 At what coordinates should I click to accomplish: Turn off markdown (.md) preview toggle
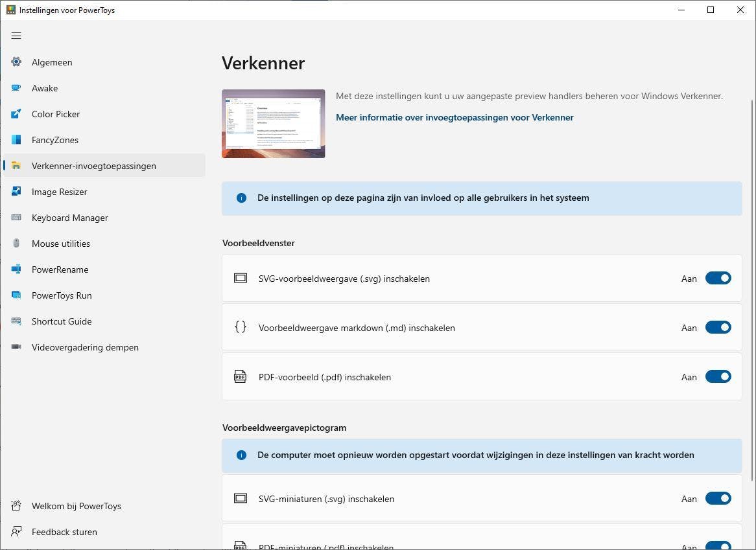[718, 328]
